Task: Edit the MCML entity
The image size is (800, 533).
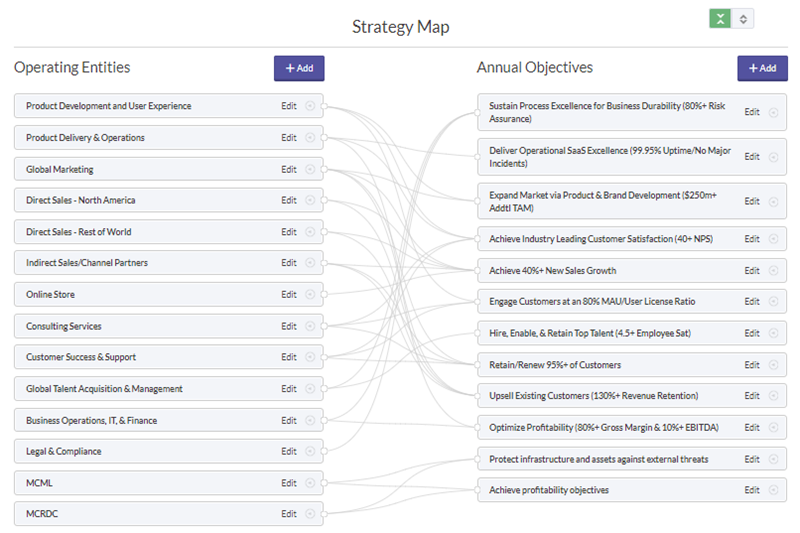Action: click(x=289, y=483)
